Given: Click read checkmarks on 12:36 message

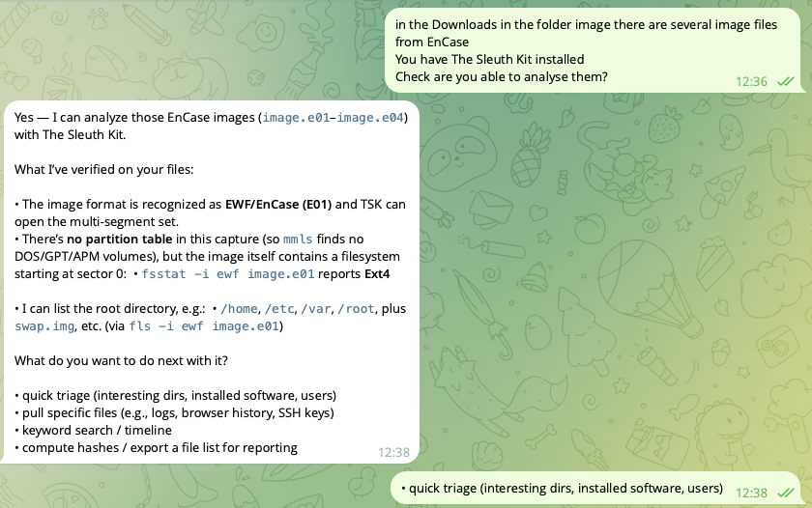Looking at the screenshot, I should click(x=786, y=82).
